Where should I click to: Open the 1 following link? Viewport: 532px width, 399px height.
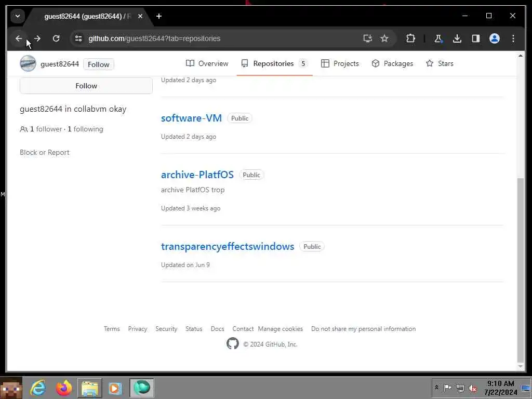pos(86,129)
